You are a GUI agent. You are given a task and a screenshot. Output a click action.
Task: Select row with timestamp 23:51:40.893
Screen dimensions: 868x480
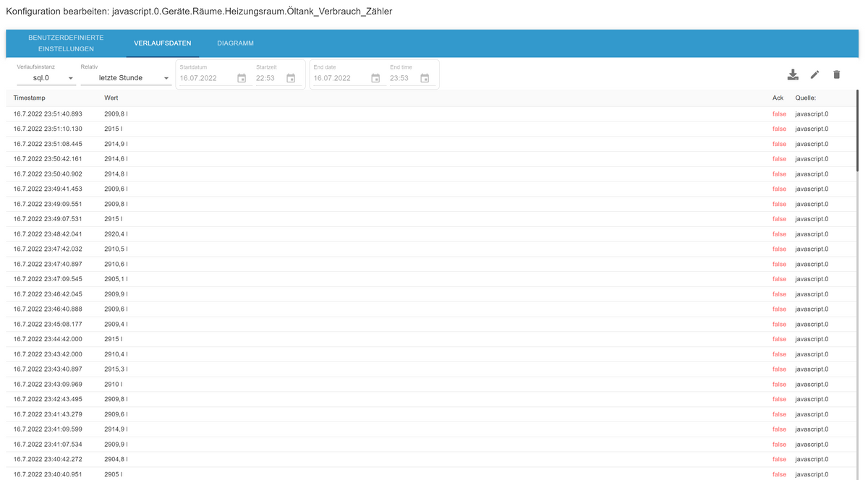tap(430, 114)
